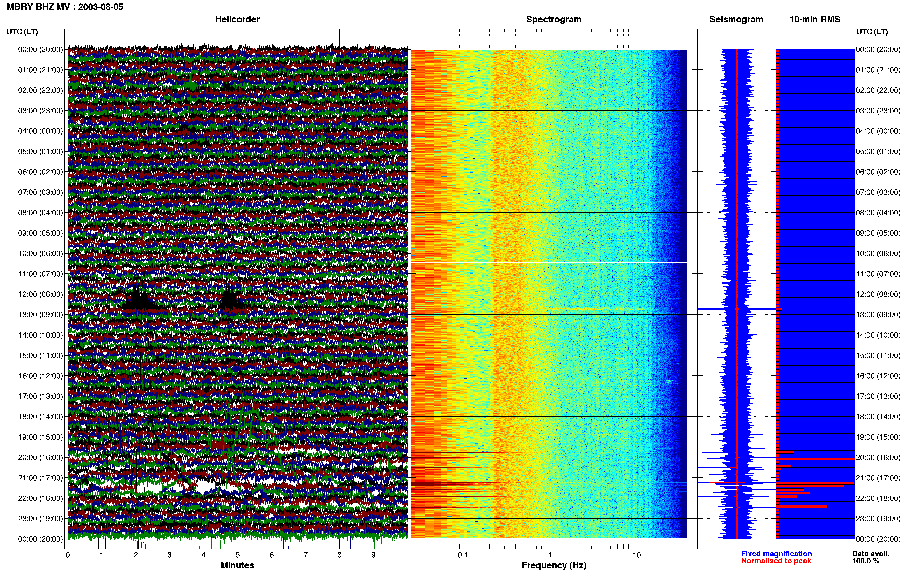Click the '10-min RMS' panel heading
Screen dimensions: 924x578
click(815, 20)
